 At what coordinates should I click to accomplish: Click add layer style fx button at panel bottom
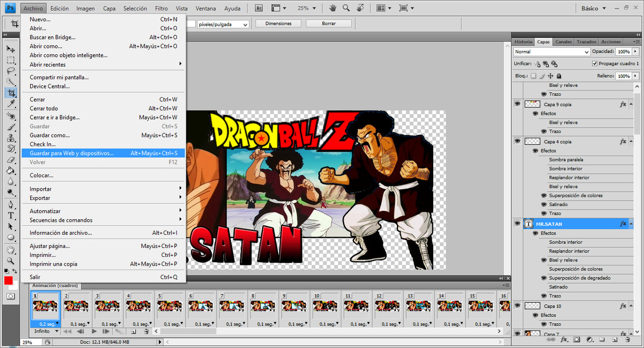pos(565,340)
